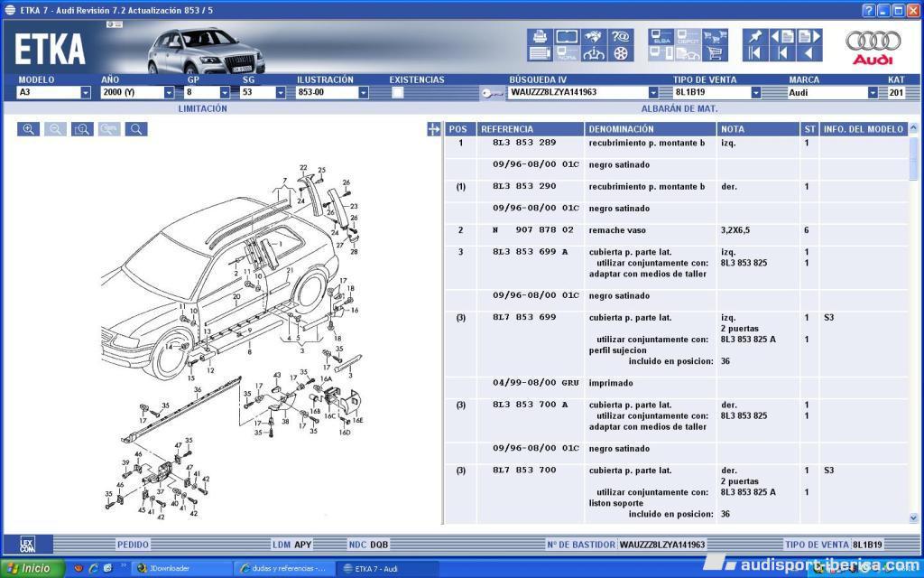Image resolution: width=924 pixels, height=578 pixels.
Task: Click the Denominación column header
Action: 650,129
